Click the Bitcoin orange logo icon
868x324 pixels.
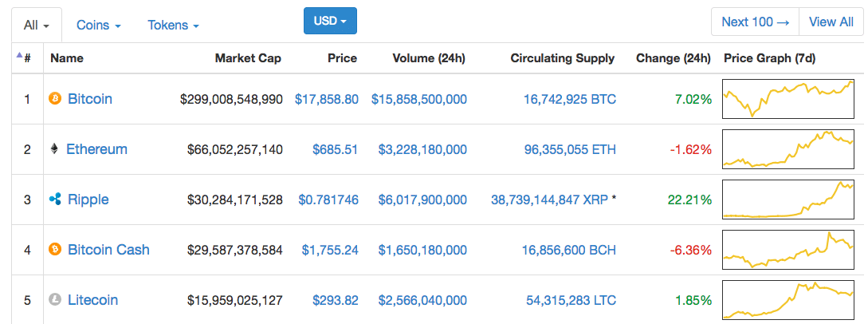(x=55, y=99)
